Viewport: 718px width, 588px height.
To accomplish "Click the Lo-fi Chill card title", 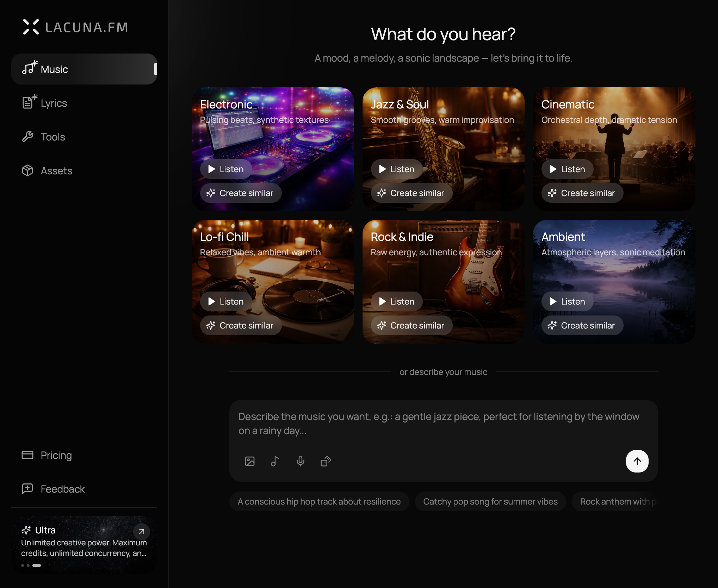I will click(x=224, y=237).
